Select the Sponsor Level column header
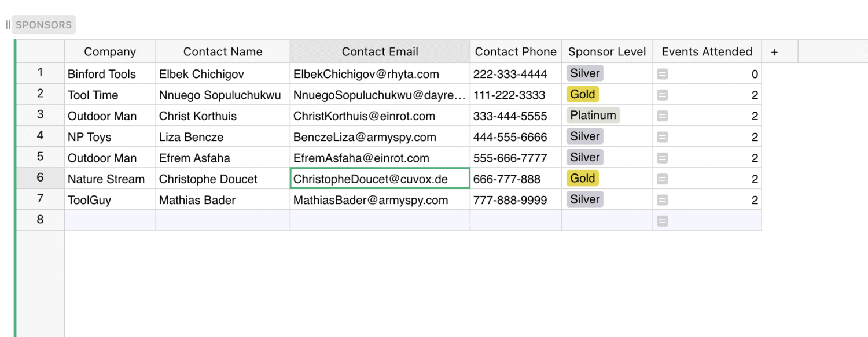Screen dimensions: 868x337 click(x=607, y=51)
